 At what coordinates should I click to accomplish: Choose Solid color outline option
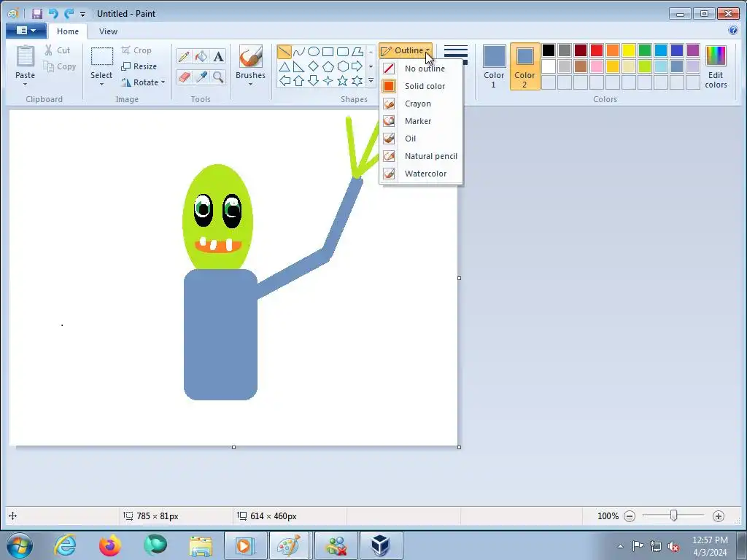click(421, 86)
